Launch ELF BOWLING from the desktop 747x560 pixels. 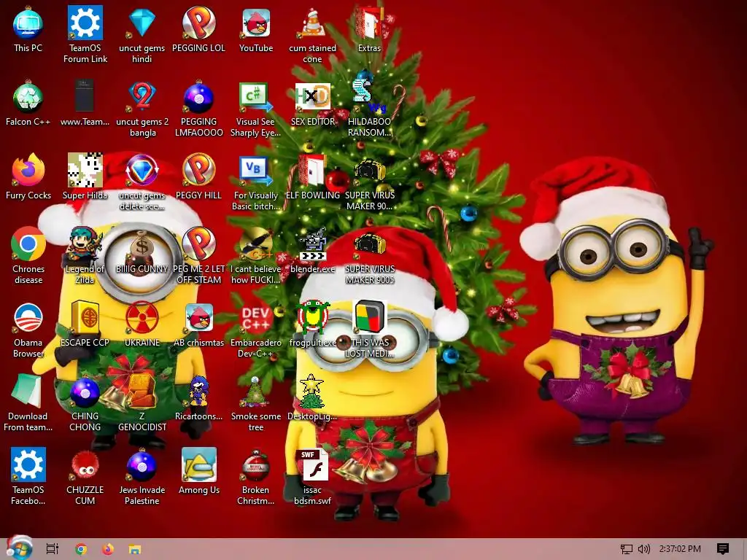click(312, 176)
